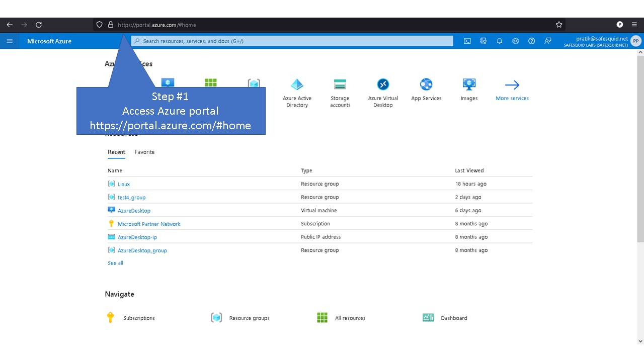Image resolution: width=644 pixels, height=362 pixels.
Task: Switch to the Favorite tab
Action: click(144, 152)
